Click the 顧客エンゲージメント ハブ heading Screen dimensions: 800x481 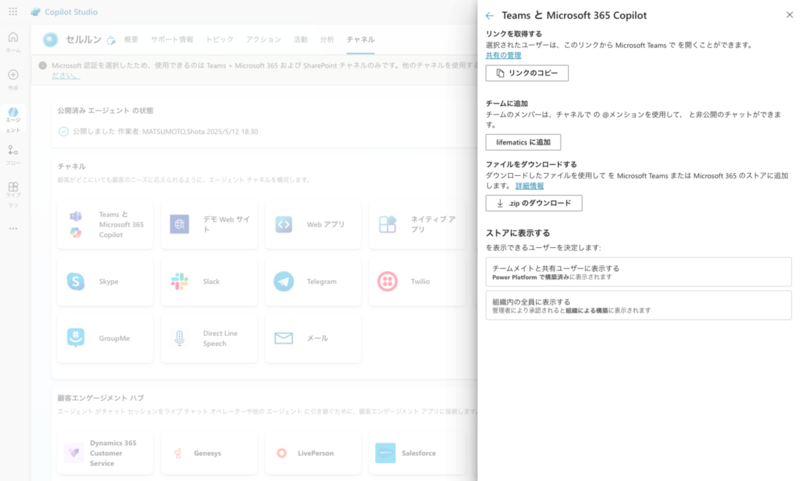[x=101, y=398]
